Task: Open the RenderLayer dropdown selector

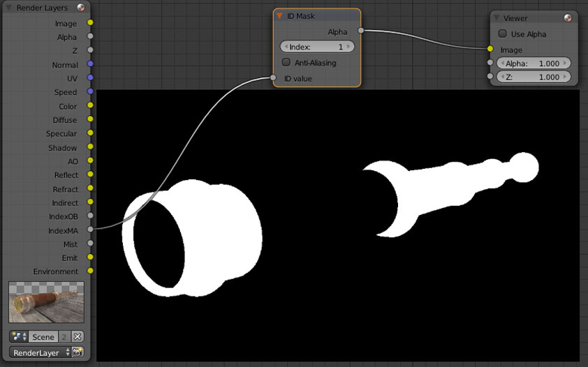Action: pos(41,352)
